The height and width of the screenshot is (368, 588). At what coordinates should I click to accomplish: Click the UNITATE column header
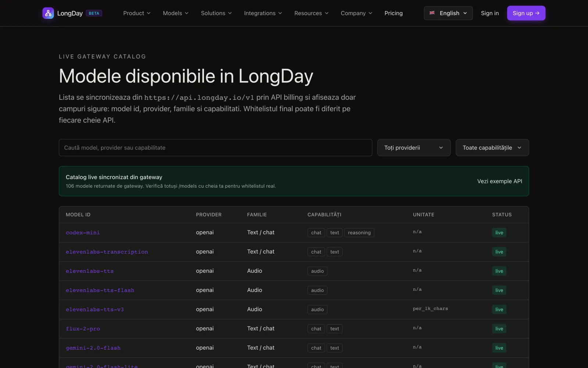[x=423, y=215]
